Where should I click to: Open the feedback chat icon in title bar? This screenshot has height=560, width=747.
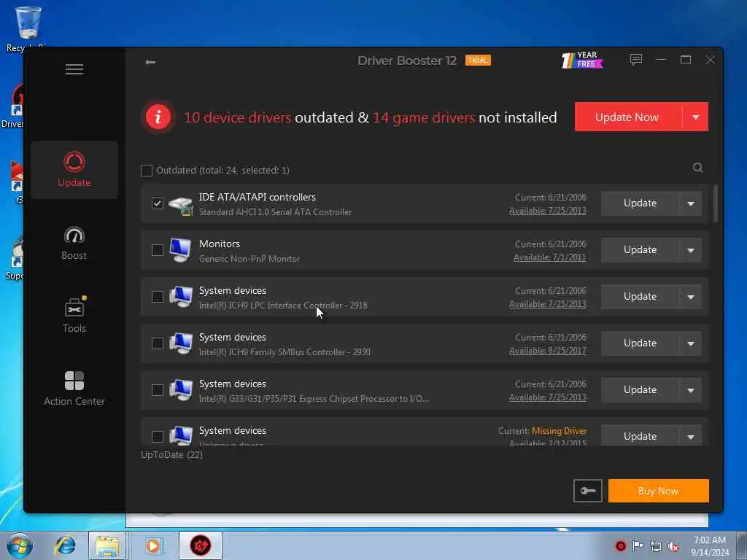pyautogui.click(x=636, y=60)
